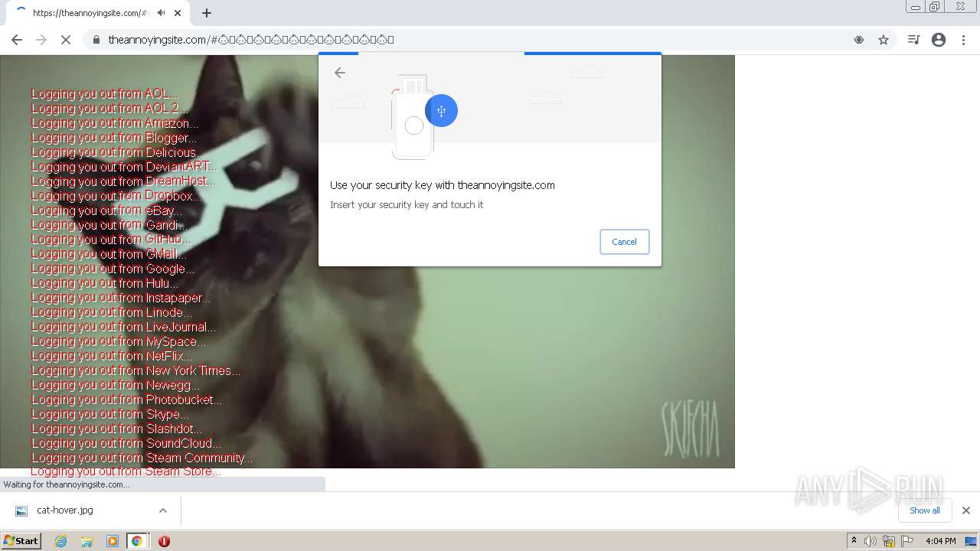Click the address bar URL
Screen dimensions: 980x551
251,40
